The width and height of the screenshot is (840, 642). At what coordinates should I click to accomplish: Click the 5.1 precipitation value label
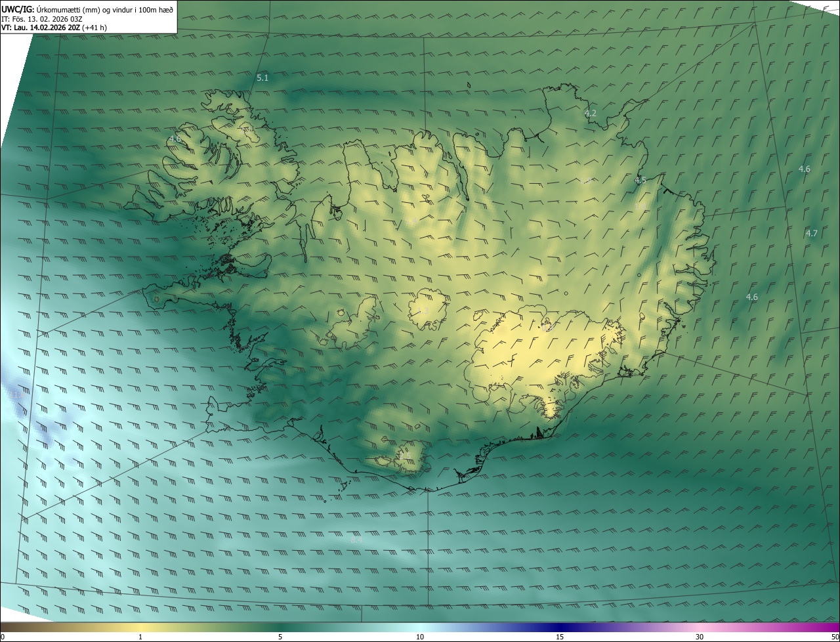point(262,77)
